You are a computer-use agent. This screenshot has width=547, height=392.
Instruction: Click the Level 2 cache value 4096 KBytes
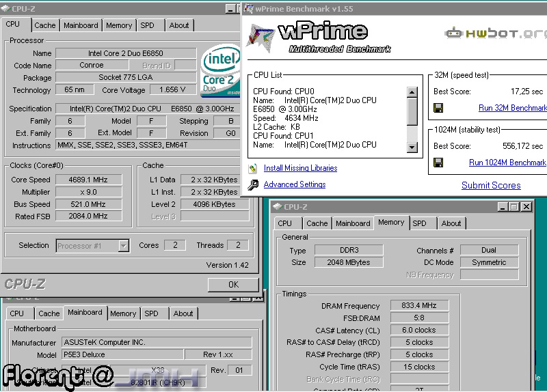[215, 204]
